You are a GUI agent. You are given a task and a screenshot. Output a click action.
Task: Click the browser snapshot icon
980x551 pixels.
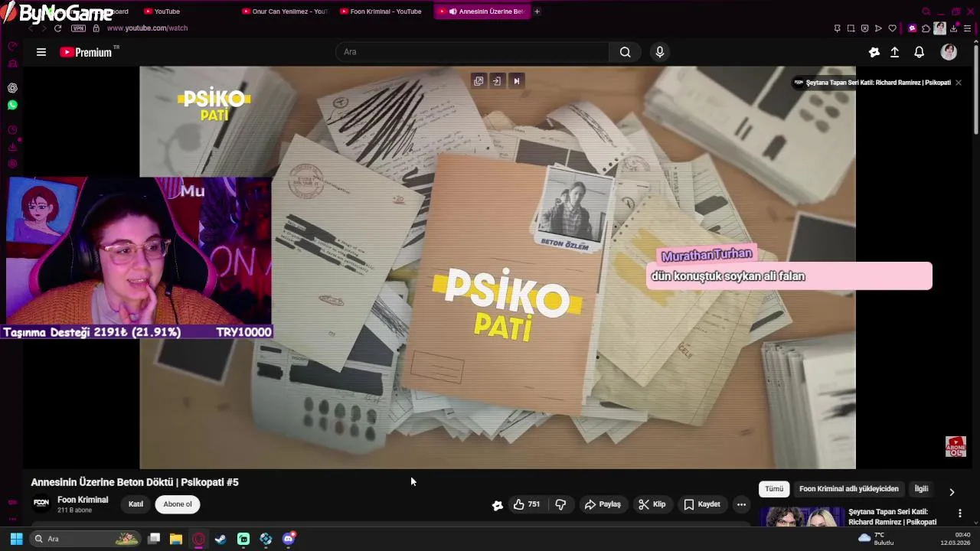click(851, 28)
